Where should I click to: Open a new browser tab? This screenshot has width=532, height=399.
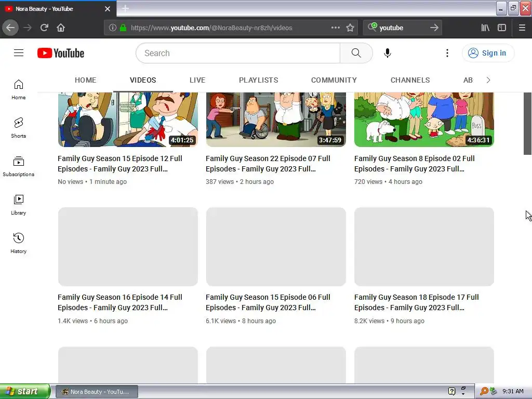[x=125, y=8]
